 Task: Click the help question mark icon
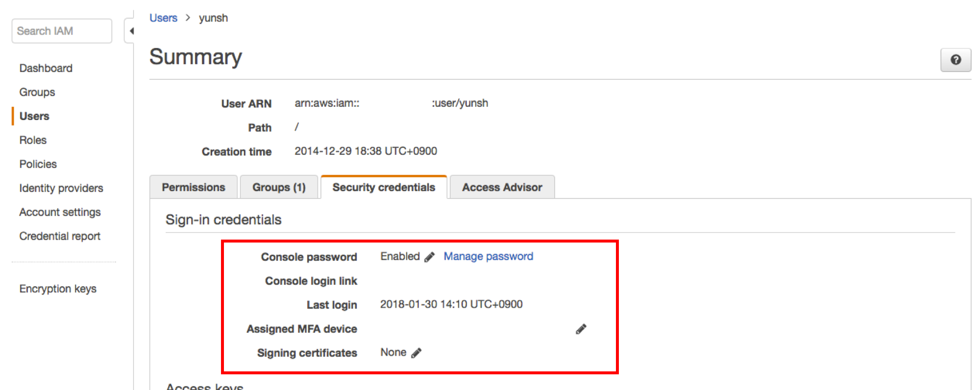955,60
